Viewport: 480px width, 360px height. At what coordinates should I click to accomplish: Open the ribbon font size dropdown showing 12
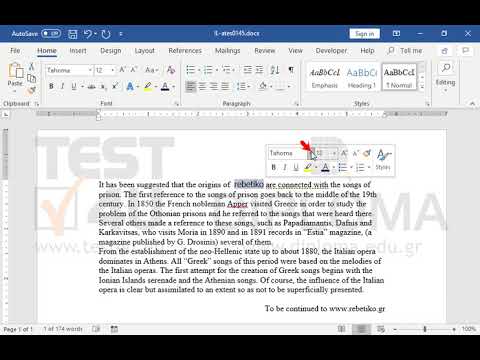[113, 70]
